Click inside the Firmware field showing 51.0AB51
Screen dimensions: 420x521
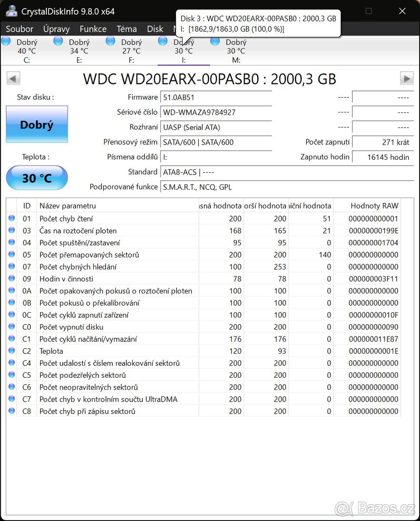(x=216, y=97)
